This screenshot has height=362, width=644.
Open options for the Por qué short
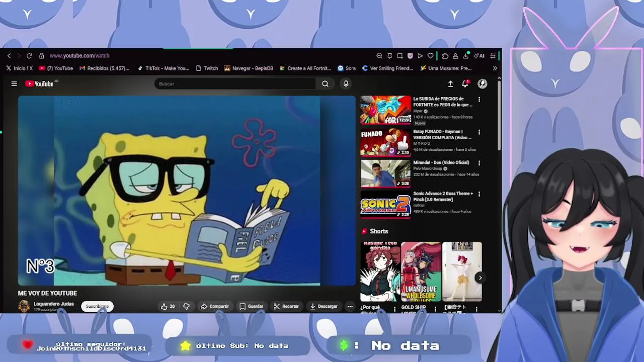394,309
